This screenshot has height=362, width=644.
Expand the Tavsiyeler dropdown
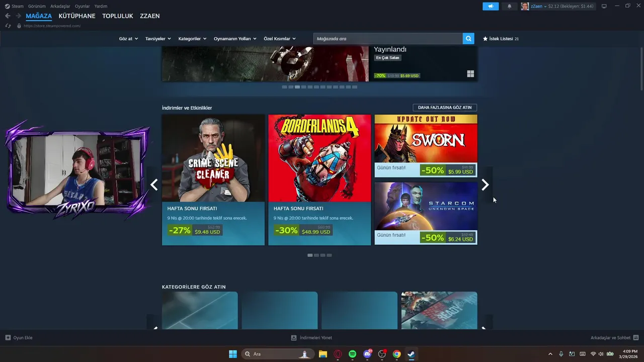[x=158, y=39]
